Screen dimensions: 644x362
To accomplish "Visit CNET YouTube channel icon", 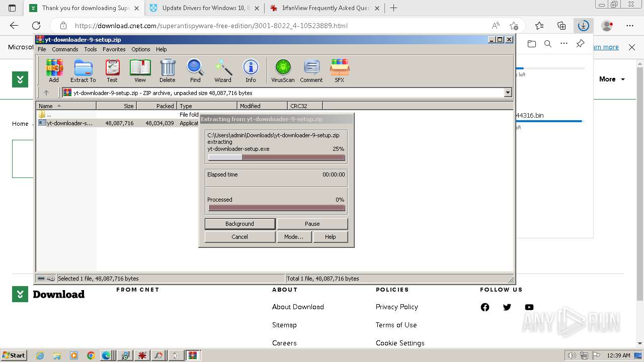I will (529, 307).
